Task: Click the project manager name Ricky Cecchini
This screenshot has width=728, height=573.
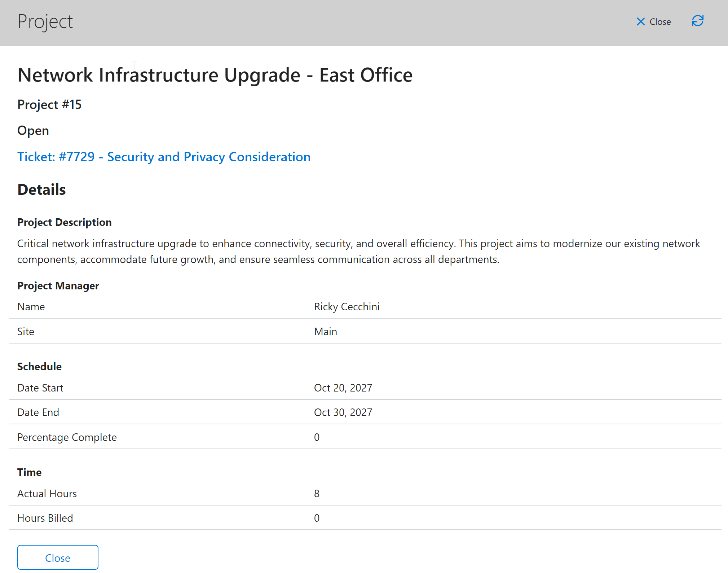Action: tap(347, 306)
